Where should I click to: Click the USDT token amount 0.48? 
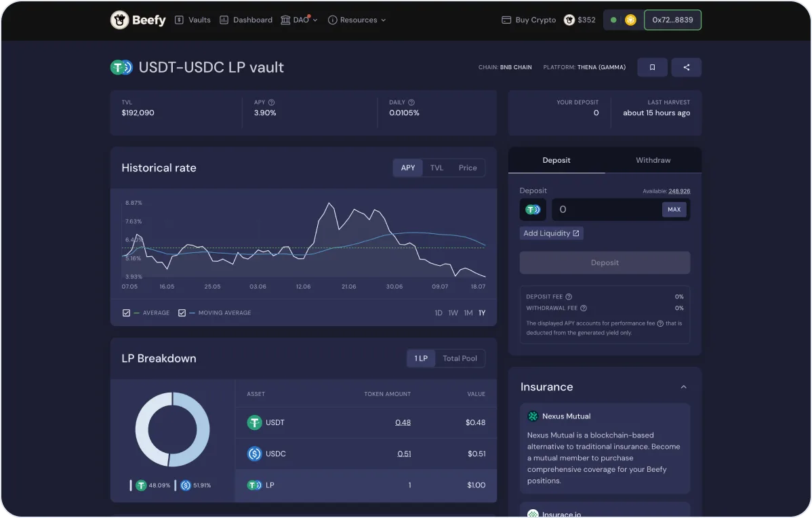click(403, 422)
